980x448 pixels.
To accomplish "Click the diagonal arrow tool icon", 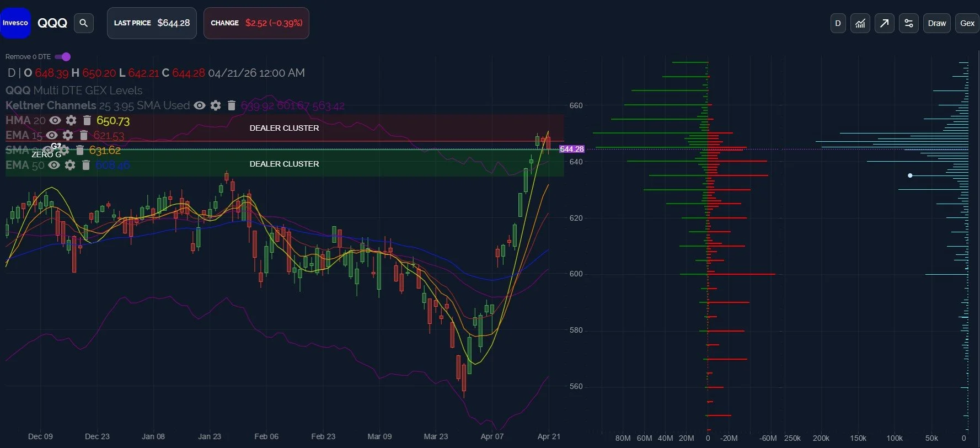I will pos(884,23).
